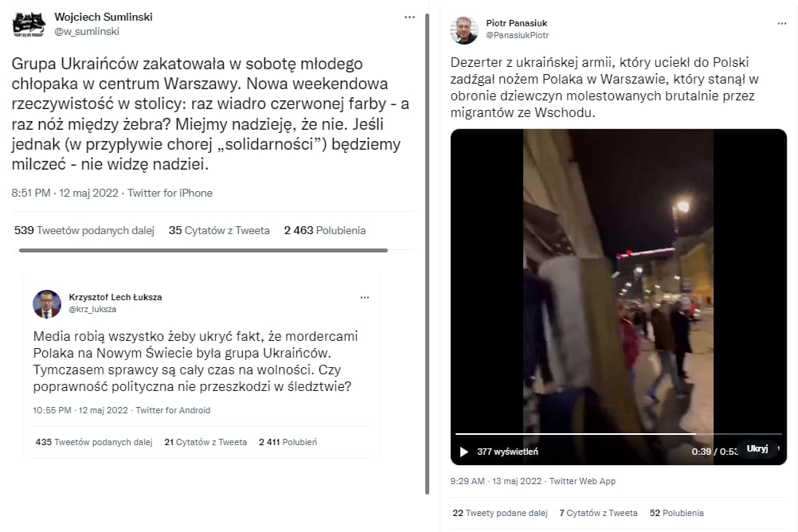View 35 Cytatów z Tweeta

tap(219, 231)
